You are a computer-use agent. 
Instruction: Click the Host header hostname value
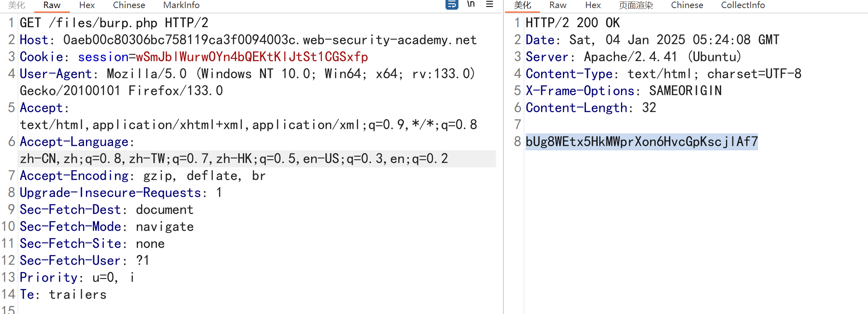tap(270, 40)
